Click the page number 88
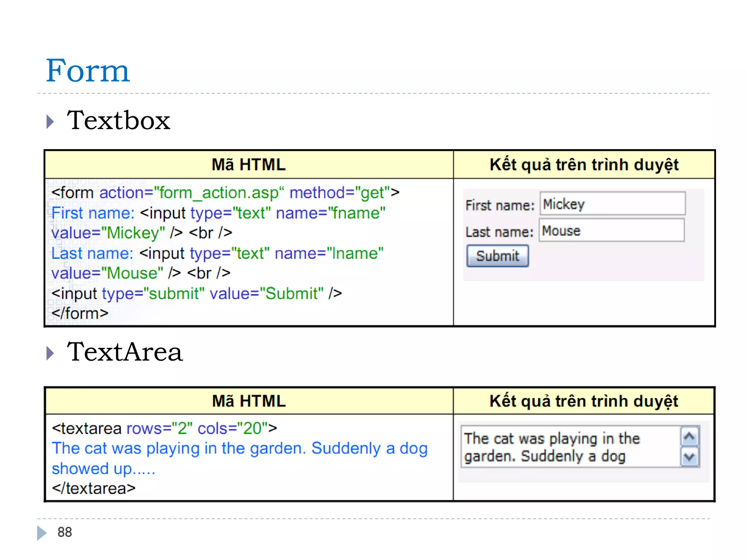The height and width of the screenshot is (560, 747). [65, 532]
